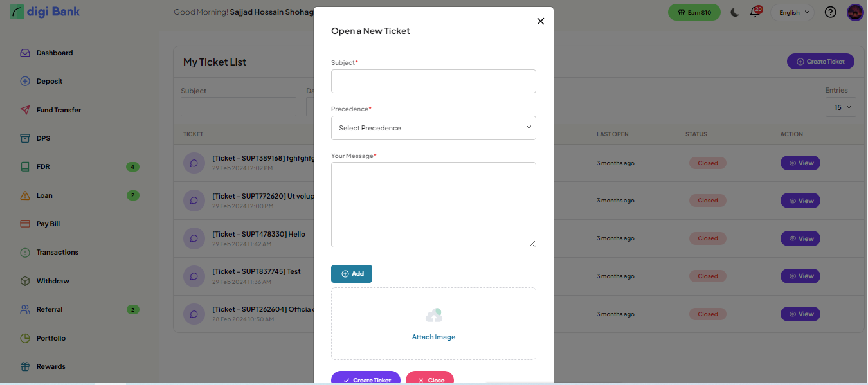Screen dimensions: 868x385
Task: Click chat icon of Ticket SUPT478330
Action: tap(194, 238)
